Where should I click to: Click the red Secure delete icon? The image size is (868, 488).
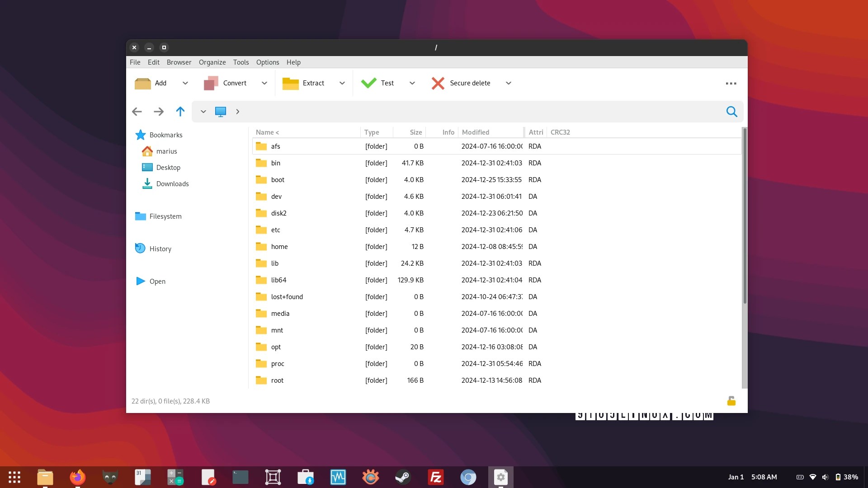click(x=438, y=83)
